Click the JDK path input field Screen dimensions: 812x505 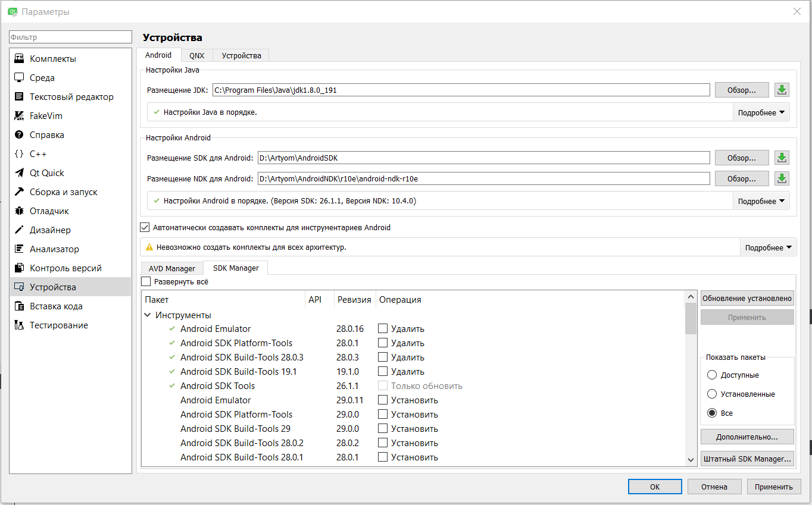pos(461,90)
